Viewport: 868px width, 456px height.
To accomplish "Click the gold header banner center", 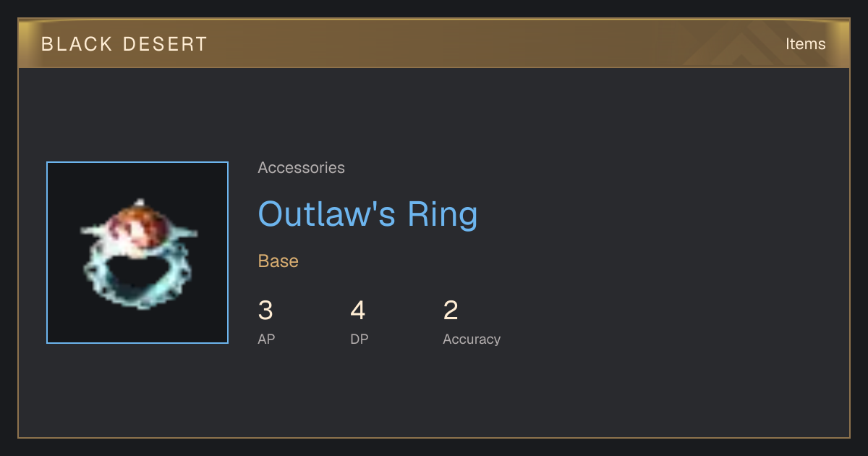I will point(434,43).
